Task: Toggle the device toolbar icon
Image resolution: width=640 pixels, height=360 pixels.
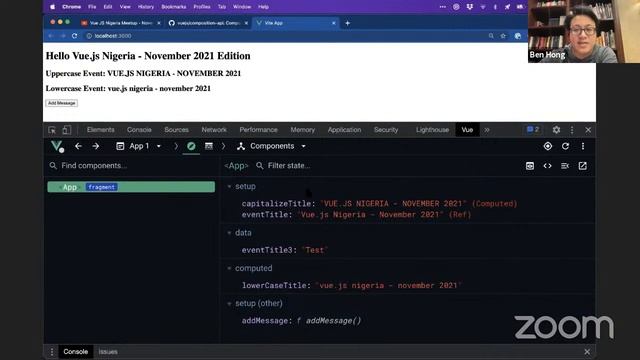Action: pos(67,130)
